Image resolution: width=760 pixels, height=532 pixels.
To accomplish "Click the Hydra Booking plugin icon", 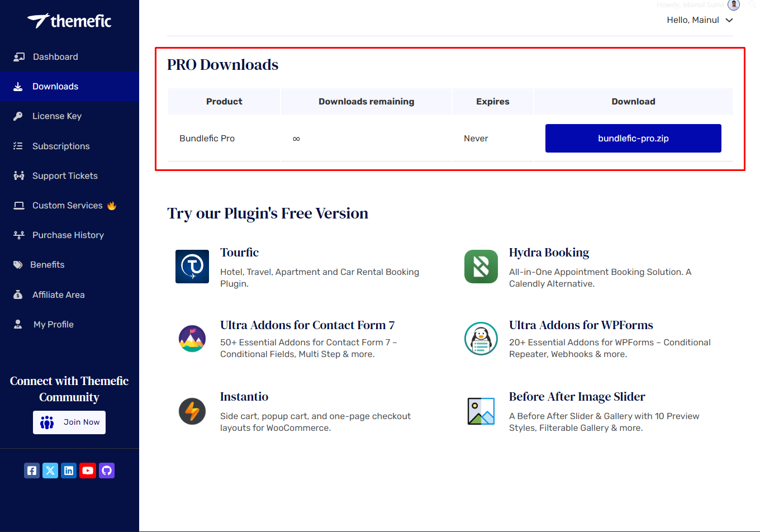I will point(481,267).
